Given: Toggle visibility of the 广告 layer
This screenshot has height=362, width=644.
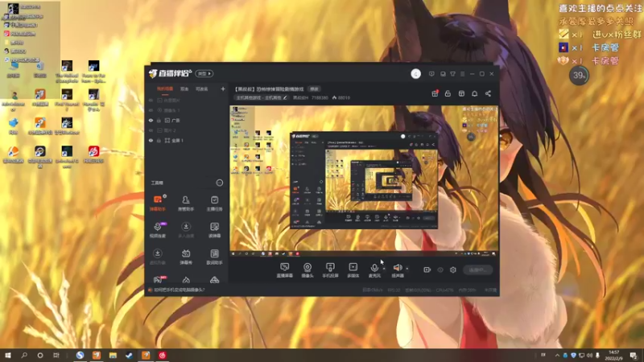Looking at the screenshot, I should [x=151, y=120].
